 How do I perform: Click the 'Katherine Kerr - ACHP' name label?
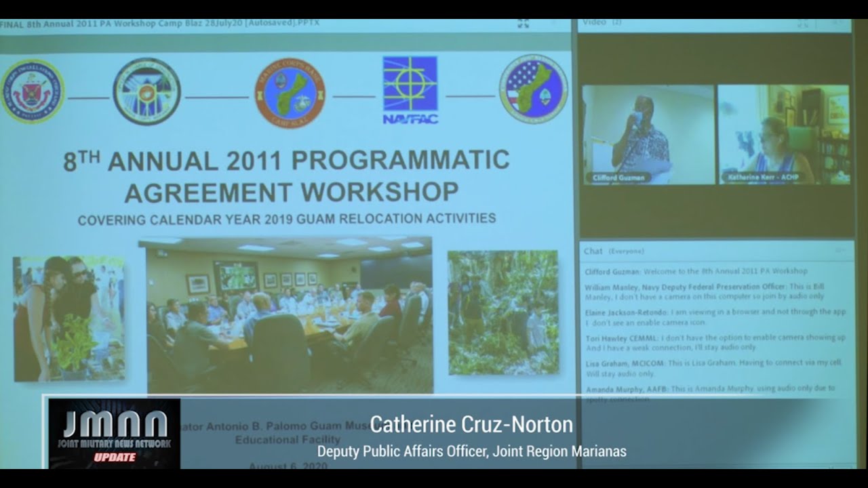point(763,178)
